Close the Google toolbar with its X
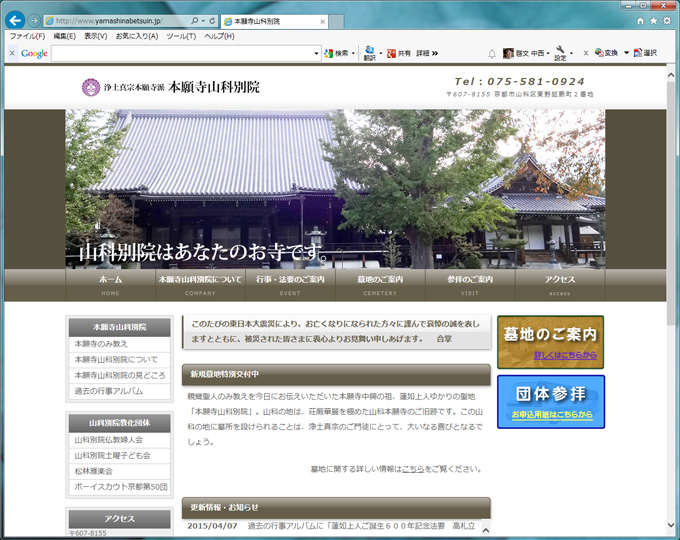The image size is (680, 540). pos(12,53)
